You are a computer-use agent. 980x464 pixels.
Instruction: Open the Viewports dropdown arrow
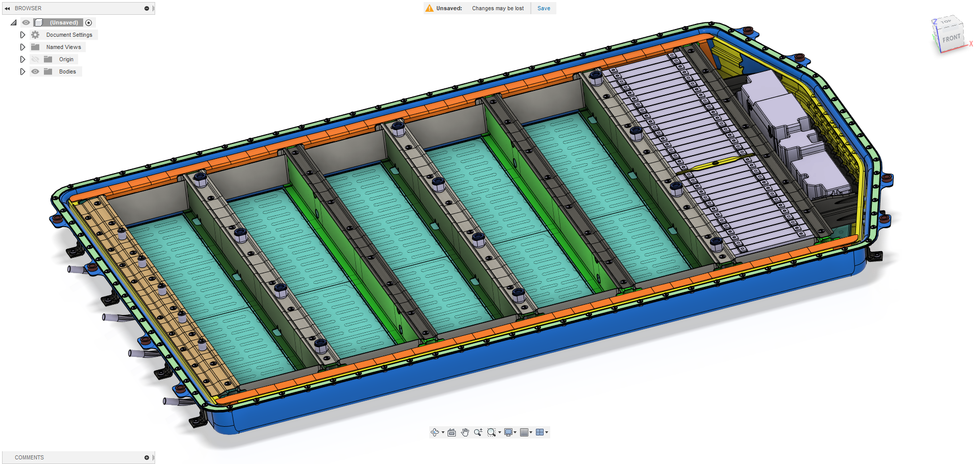(547, 432)
